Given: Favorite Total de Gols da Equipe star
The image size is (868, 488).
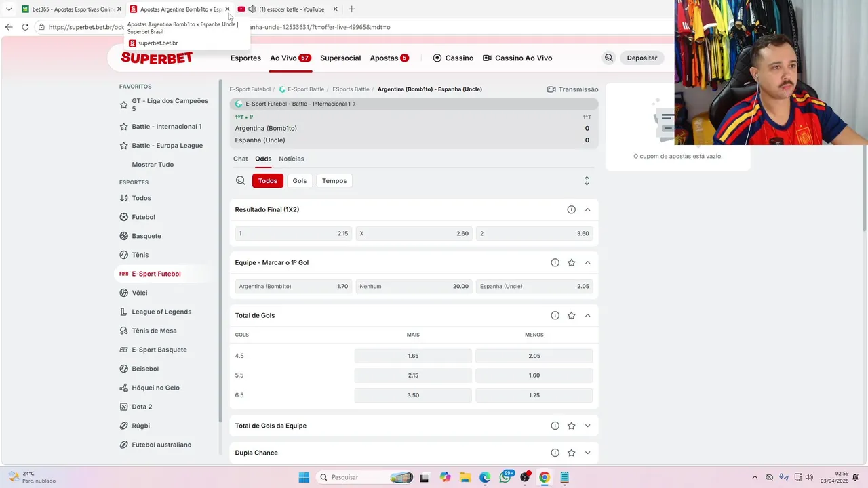Looking at the screenshot, I should [x=571, y=426].
